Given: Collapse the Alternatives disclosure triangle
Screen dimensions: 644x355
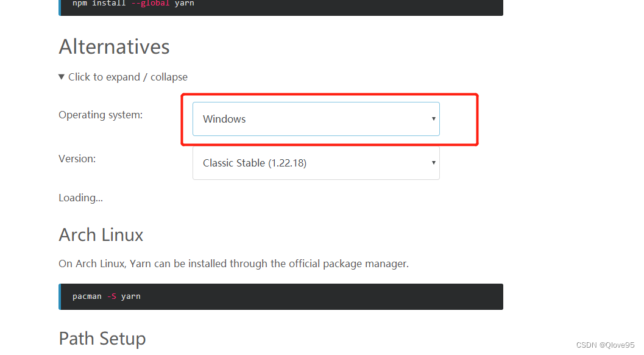Looking at the screenshot, I should (61, 77).
